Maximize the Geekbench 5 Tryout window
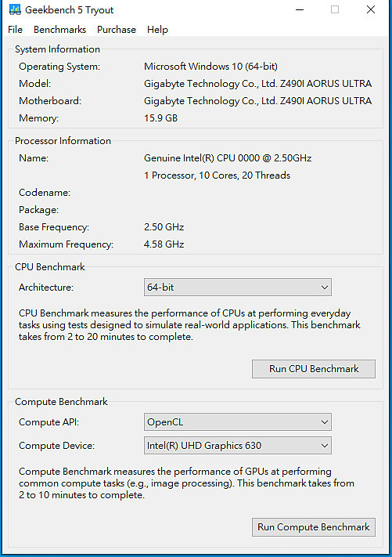 click(x=335, y=9)
